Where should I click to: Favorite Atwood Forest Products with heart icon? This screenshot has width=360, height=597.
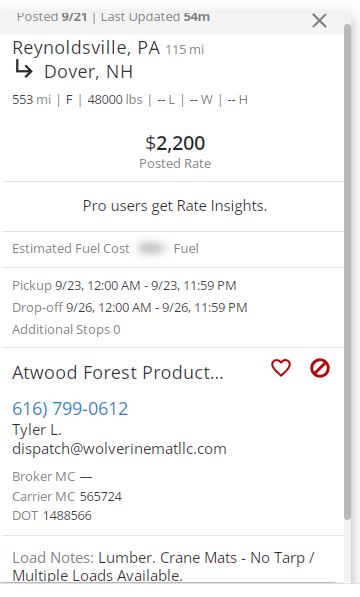[x=281, y=368]
